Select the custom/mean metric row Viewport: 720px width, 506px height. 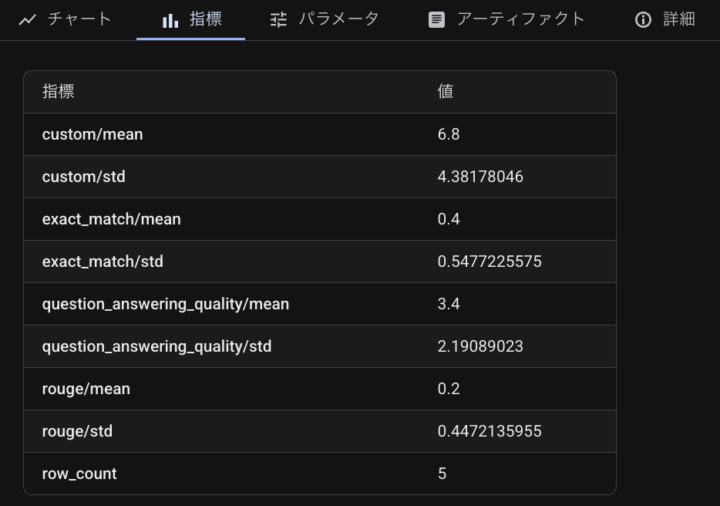click(x=320, y=134)
